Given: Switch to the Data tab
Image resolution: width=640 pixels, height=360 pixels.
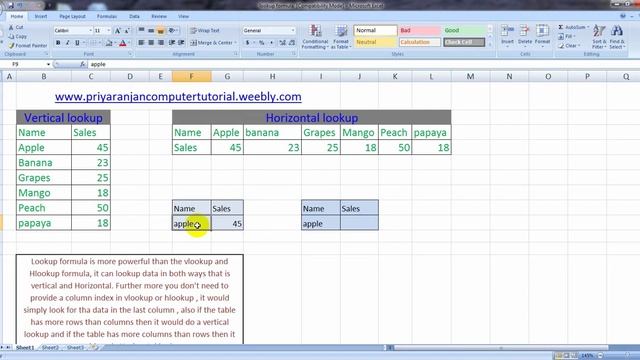Looking at the screenshot, I should [x=134, y=16].
